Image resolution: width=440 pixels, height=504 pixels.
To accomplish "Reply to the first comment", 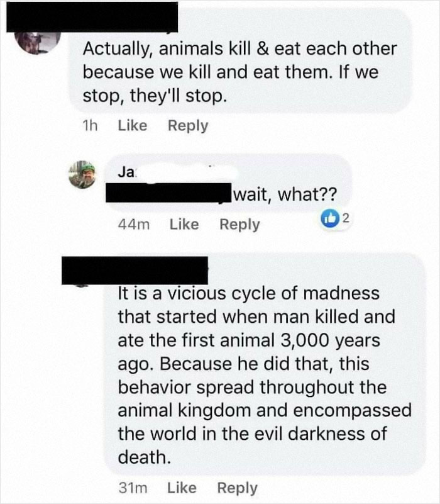I will point(189,125).
